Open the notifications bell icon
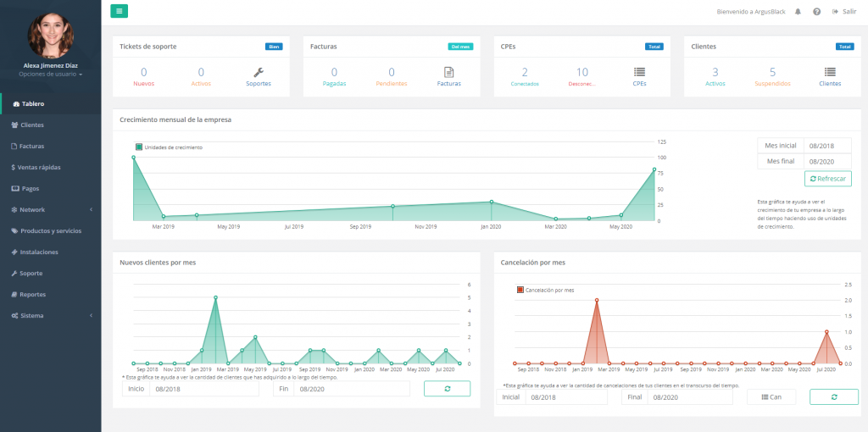 (798, 12)
